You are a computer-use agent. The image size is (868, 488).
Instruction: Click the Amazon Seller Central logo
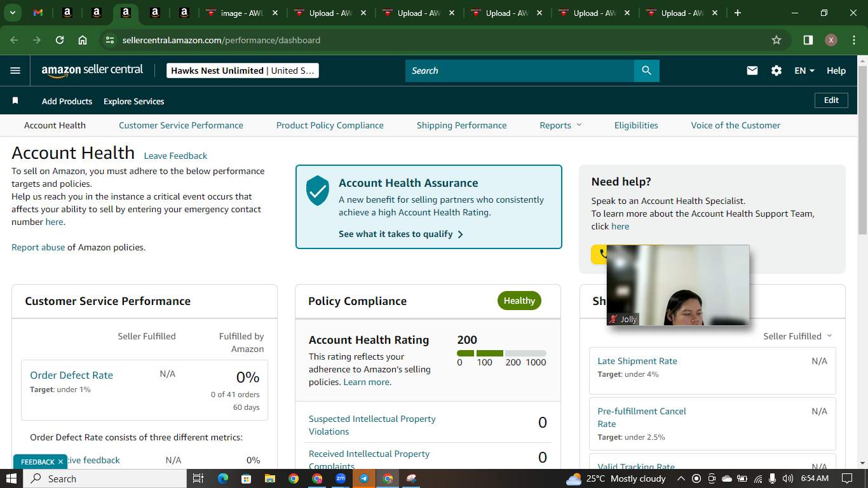coord(92,71)
